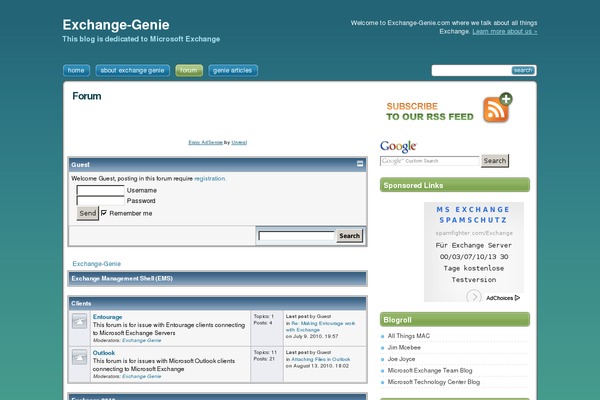Click the Send login button
This screenshot has width=600, height=400.
click(x=88, y=213)
